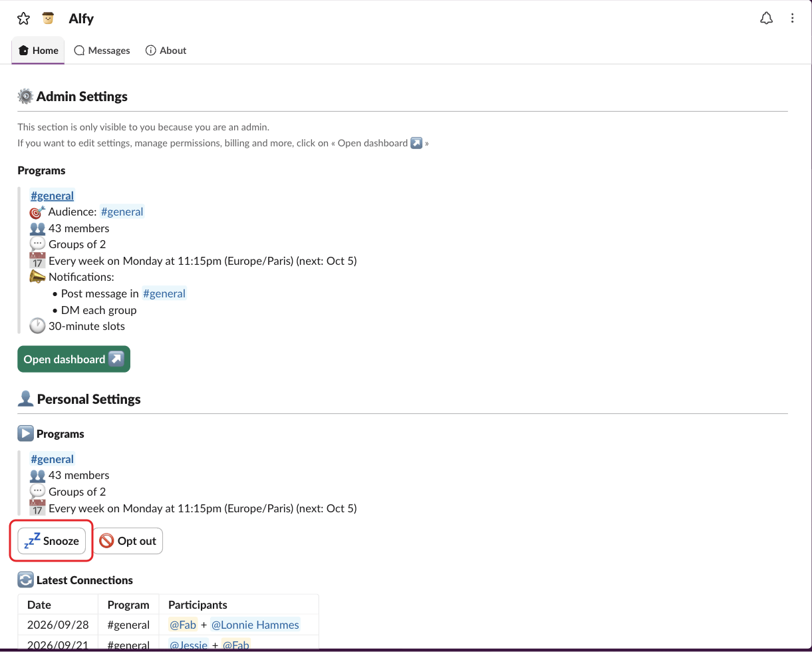812x652 pixels.
Task: Click the arrow icon in help text
Action: (416, 143)
